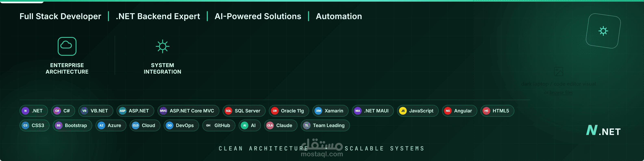Choose the JavaScript skill badge
Image resolution: width=644 pixels, height=161 pixels.
(x=418, y=111)
